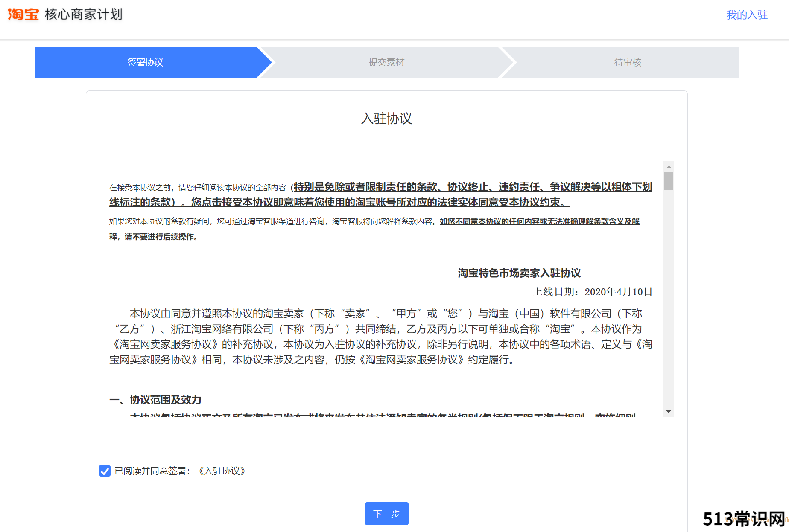Click the 上线日期：2020年4月10日 line
The image size is (789, 532).
(593, 292)
